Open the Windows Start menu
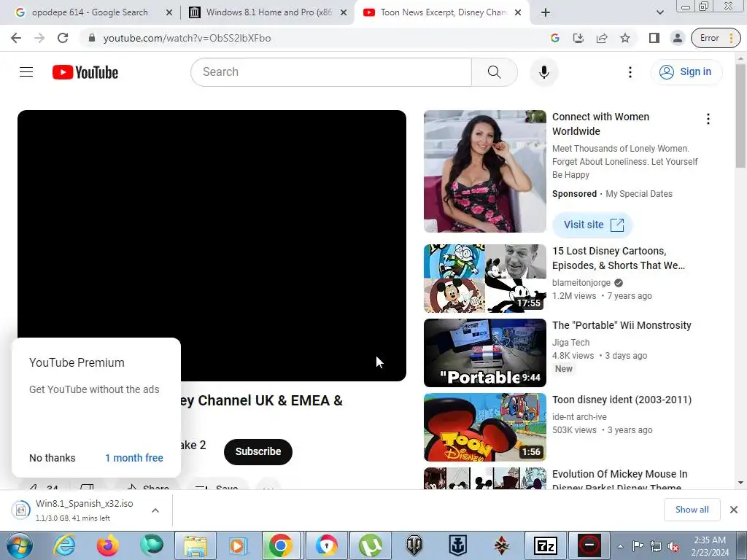Image resolution: width=747 pixels, height=560 pixels. (20, 545)
